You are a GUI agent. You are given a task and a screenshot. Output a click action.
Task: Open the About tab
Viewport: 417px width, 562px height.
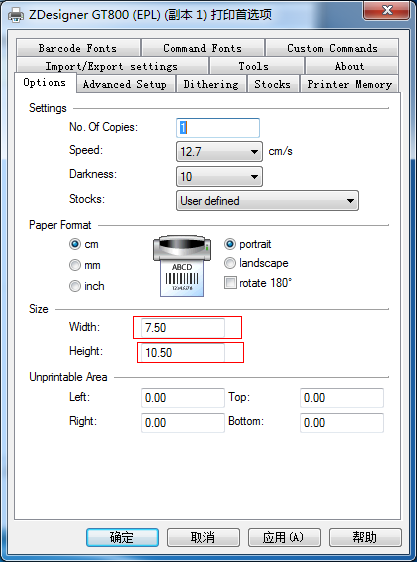(352, 66)
